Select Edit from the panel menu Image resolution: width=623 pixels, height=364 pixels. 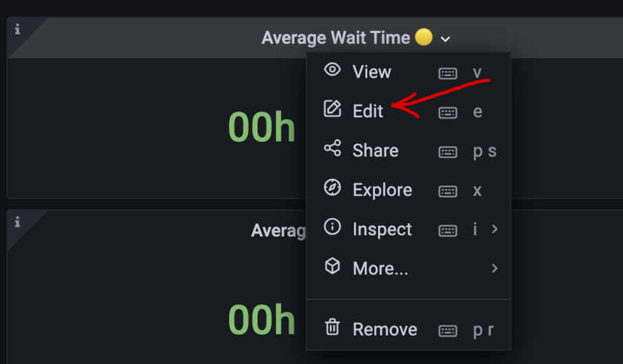(368, 111)
